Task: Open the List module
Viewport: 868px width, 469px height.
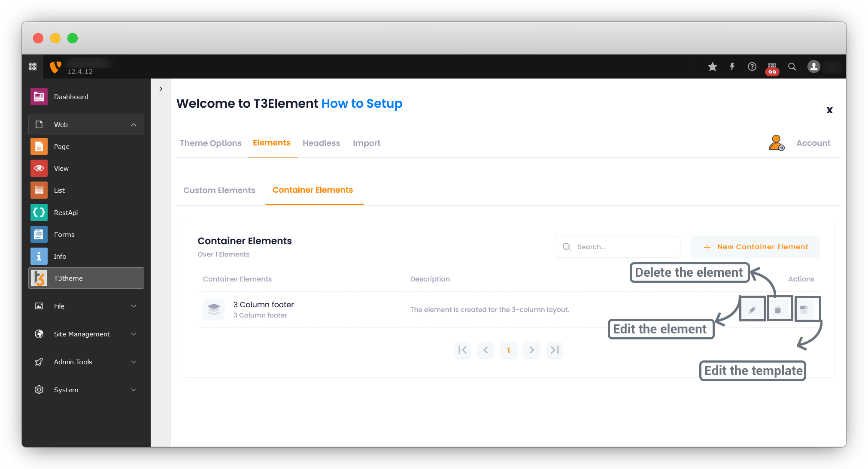Action: click(86, 191)
